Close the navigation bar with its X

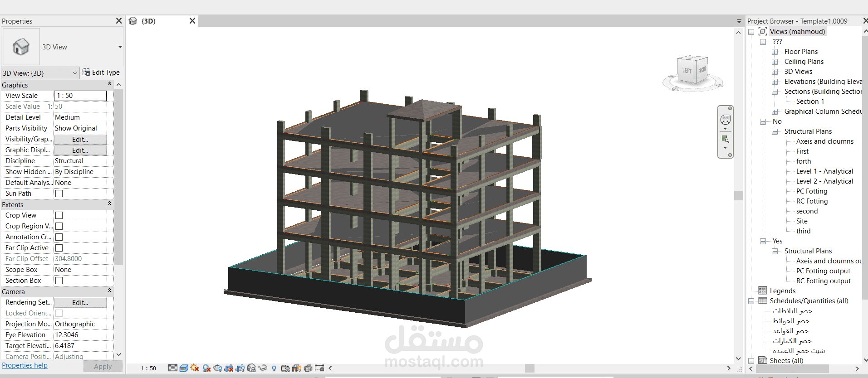click(730, 108)
